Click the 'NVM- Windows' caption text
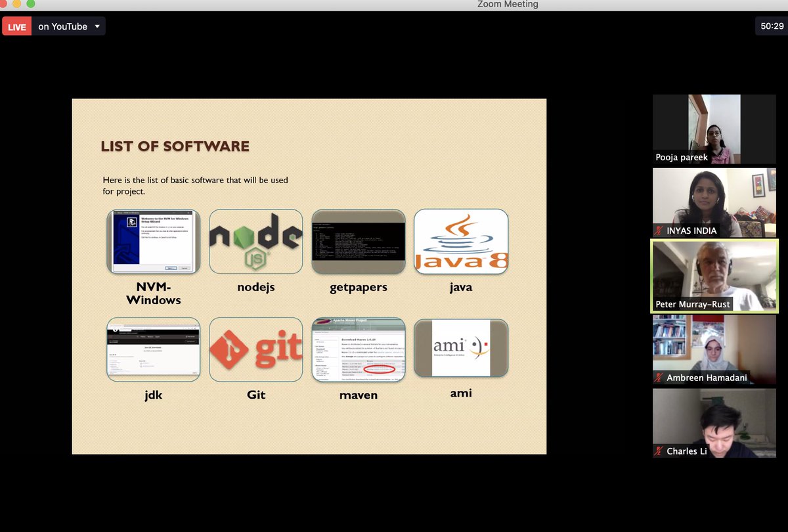The height and width of the screenshot is (532, 788). click(154, 294)
